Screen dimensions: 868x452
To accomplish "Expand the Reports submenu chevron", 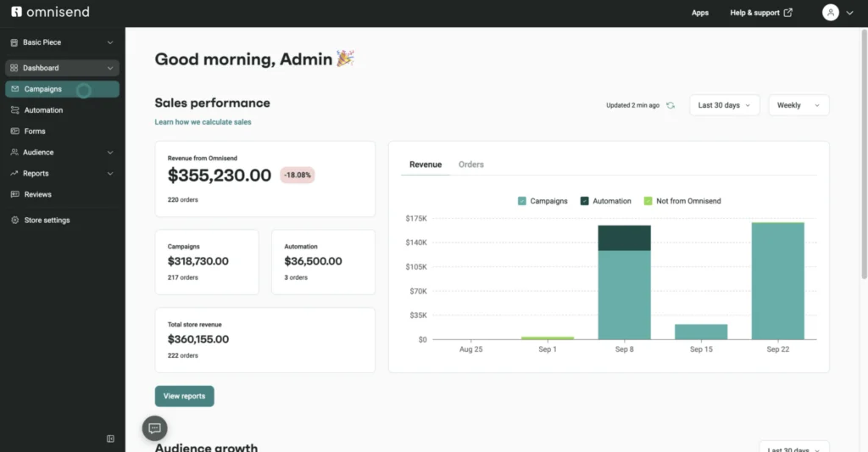I will pyautogui.click(x=110, y=173).
